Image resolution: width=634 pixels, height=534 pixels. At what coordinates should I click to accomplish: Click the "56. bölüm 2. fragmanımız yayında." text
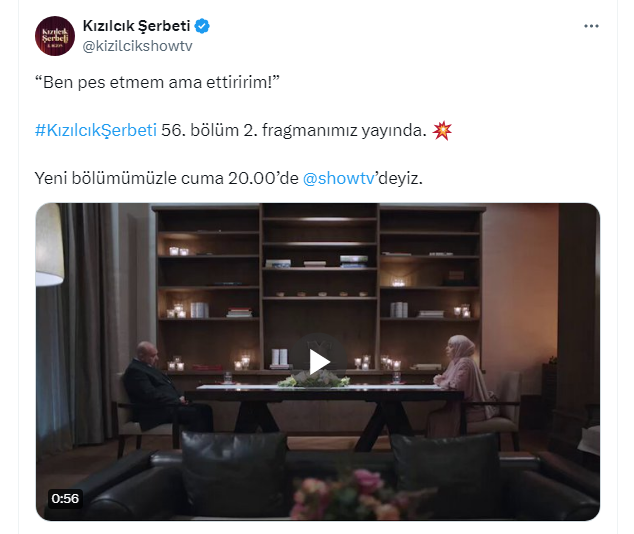pyautogui.click(x=294, y=131)
